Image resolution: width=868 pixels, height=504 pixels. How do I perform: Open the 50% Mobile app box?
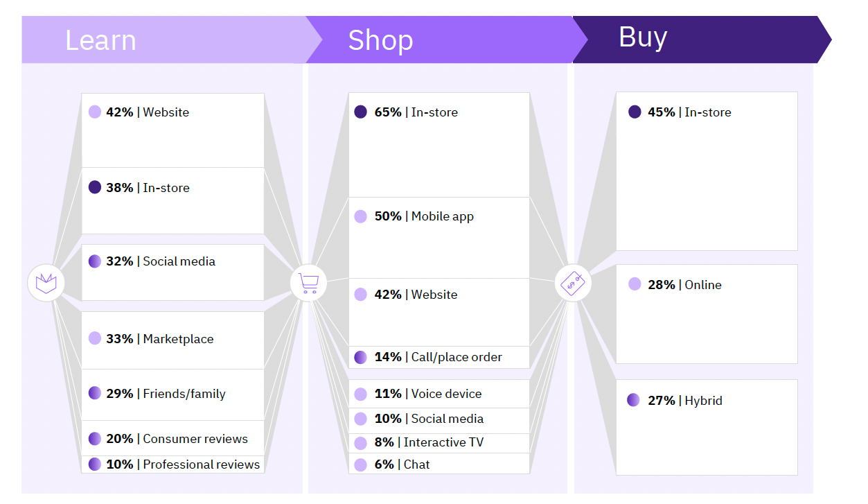point(439,238)
